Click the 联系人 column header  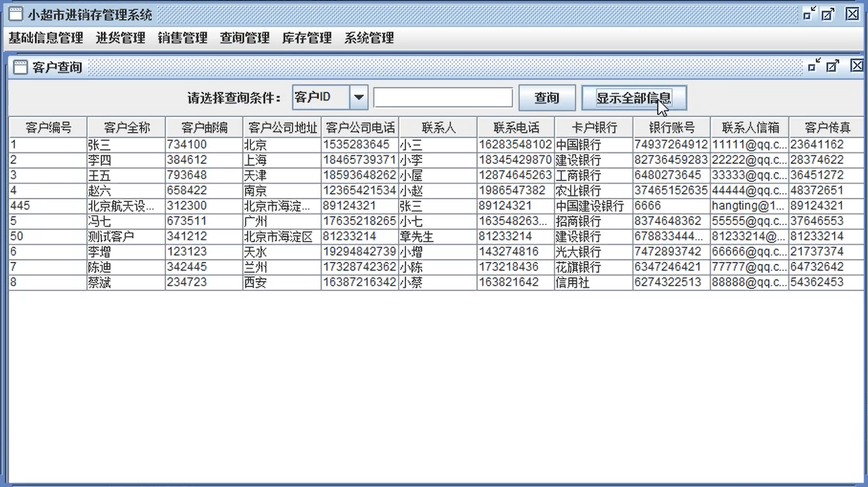438,127
